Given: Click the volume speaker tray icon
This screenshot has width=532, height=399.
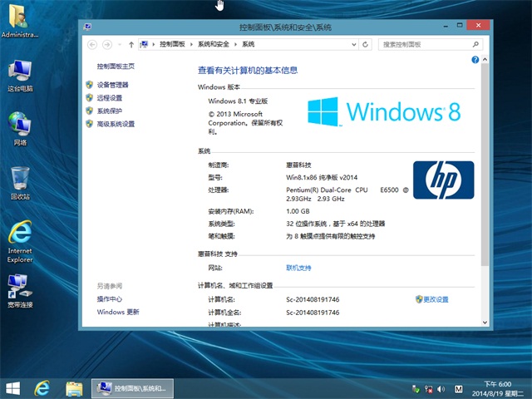Looking at the screenshot, I should point(441,388).
